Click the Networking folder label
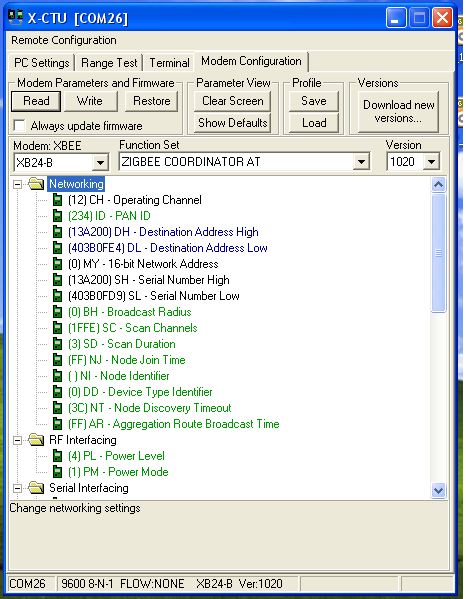Screen dimensions: 466x599 pyautogui.click(x=76, y=184)
